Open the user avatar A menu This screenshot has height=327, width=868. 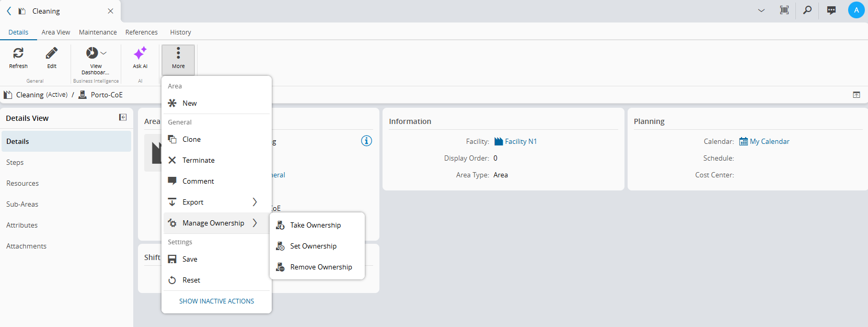[856, 10]
